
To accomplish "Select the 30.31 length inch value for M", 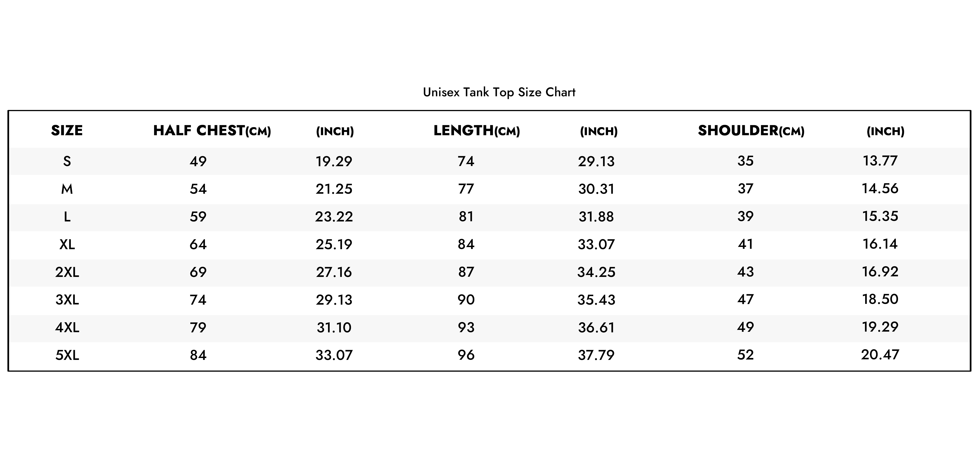I will tap(596, 189).
